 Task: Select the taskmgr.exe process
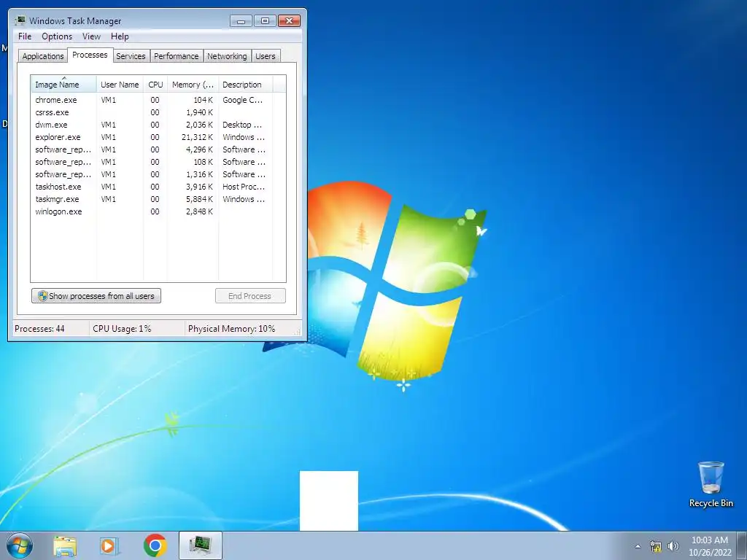(152, 199)
